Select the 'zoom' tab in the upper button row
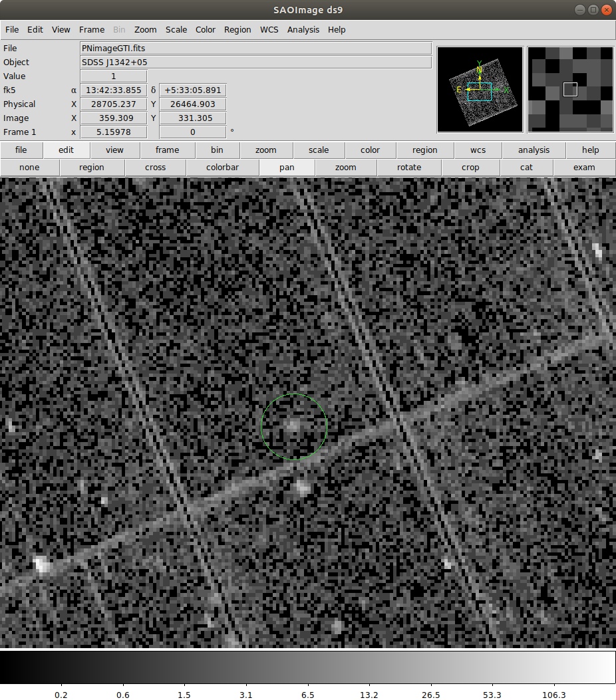The image size is (616, 700). tap(266, 150)
